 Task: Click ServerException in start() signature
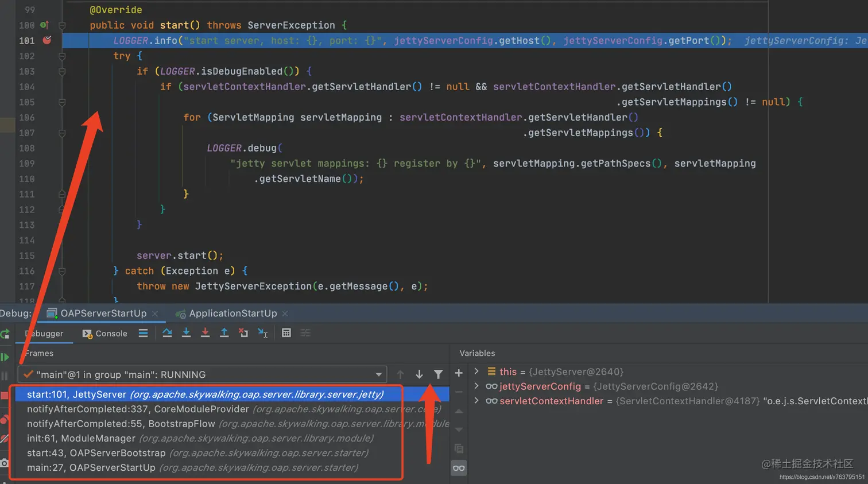(291, 25)
